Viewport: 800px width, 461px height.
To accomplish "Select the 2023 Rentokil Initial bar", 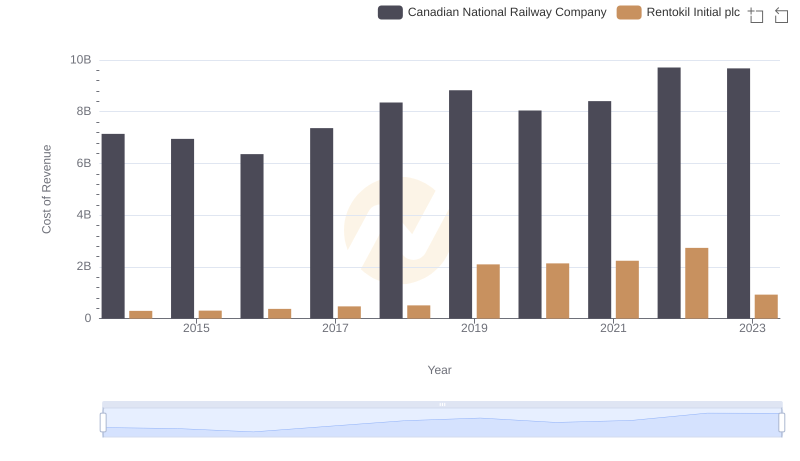I will point(766,306).
